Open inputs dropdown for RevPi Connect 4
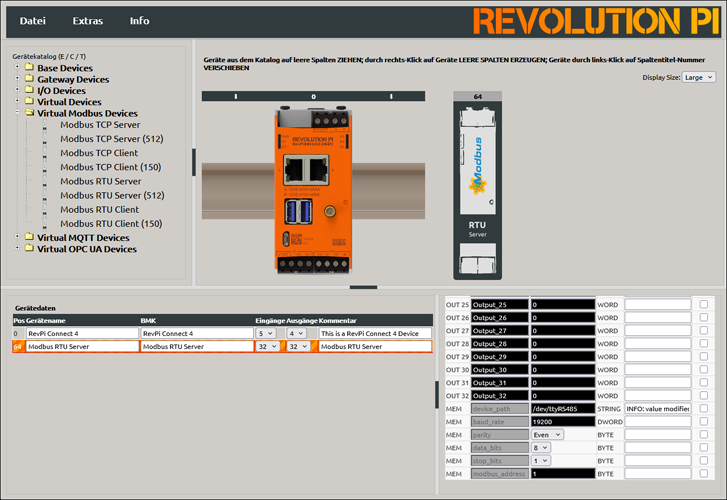The height and width of the screenshot is (500, 727). click(x=266, y=333)
